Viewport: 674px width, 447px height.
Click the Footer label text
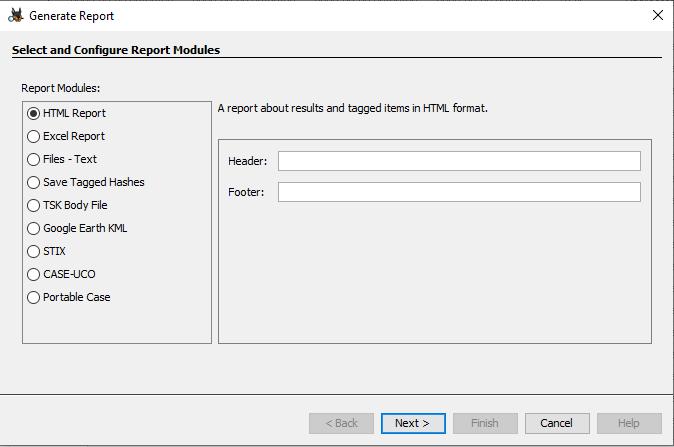(246, 192)
